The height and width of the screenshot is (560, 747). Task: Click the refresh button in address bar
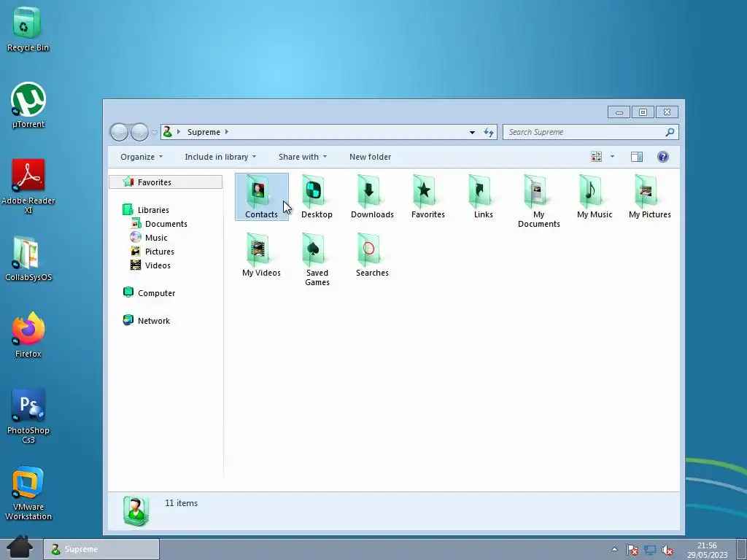(489, 132)
